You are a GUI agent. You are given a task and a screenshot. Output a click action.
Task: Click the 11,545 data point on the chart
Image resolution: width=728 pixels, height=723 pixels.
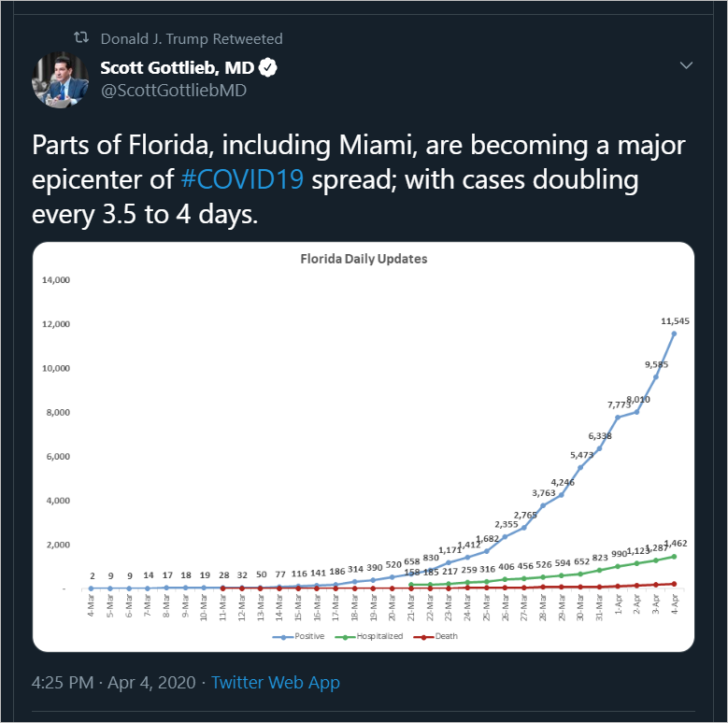[674, 333]
